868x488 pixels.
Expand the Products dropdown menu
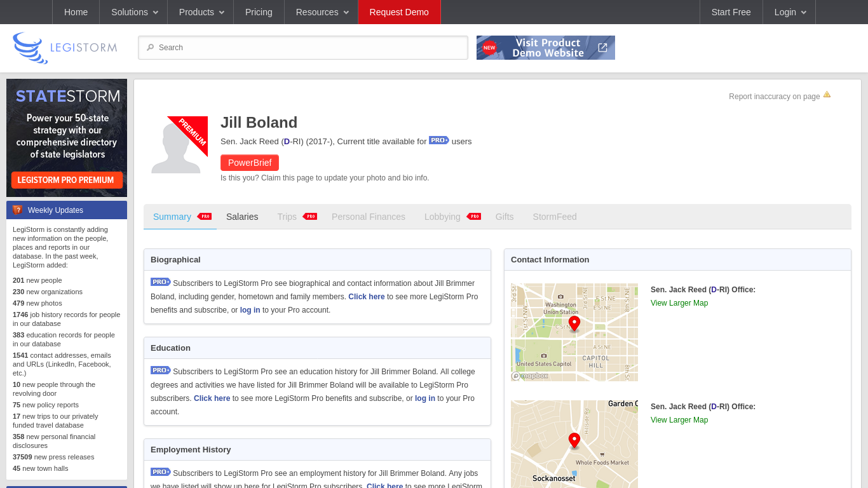tap(201, 12)
